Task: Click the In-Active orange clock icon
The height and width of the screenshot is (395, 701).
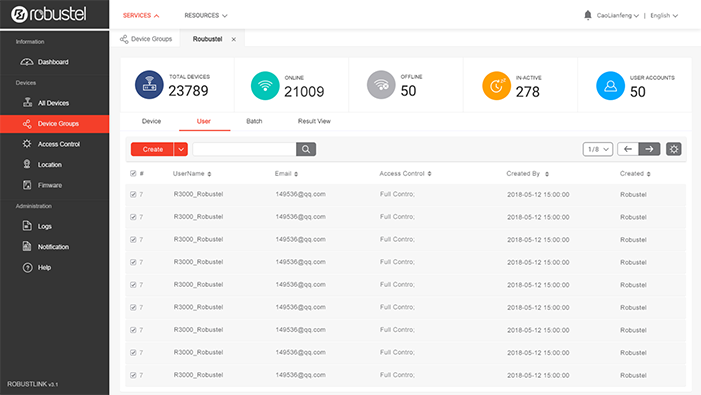Action: [496, 86]
